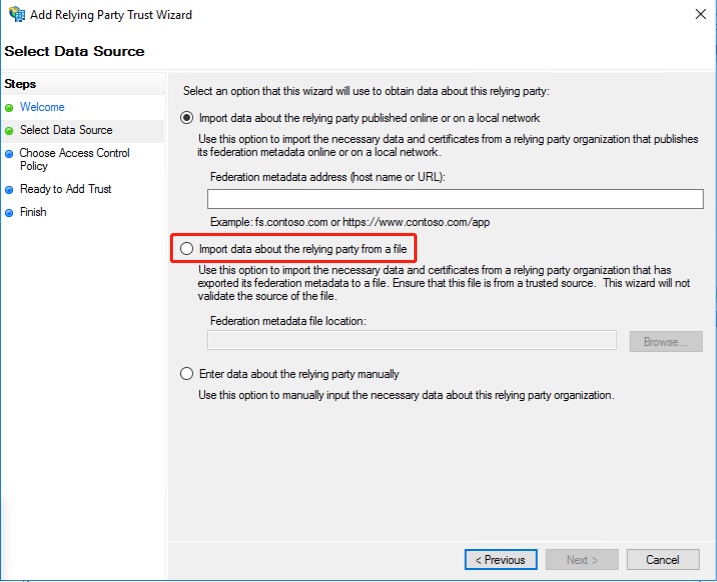Click the blue bullet beside Finish
Screen dimensions: 717x582
(x=9, y=213)
